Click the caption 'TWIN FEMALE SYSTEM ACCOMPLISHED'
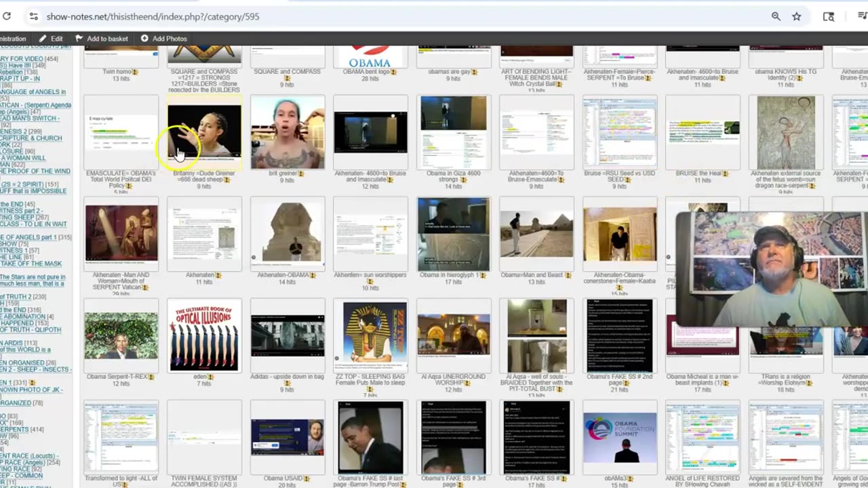Screen dimensions: 868x488 tap(204, 481)
